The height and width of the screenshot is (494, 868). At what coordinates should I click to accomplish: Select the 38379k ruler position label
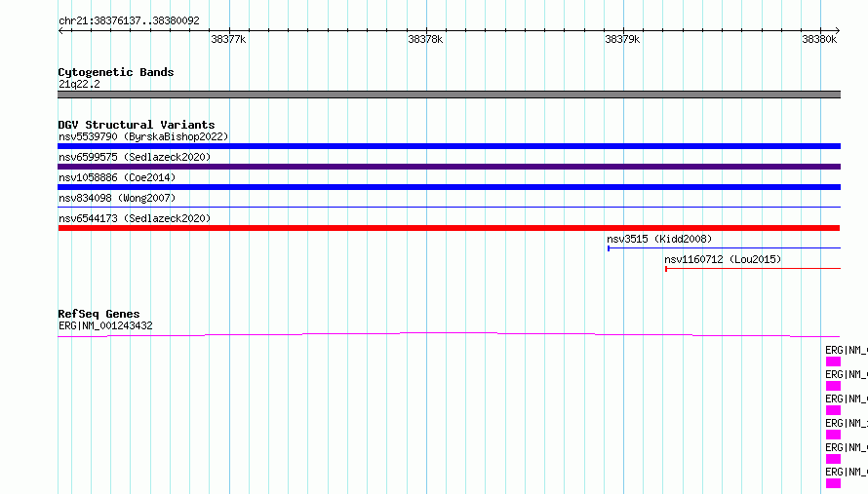click(x=622, y=39)
